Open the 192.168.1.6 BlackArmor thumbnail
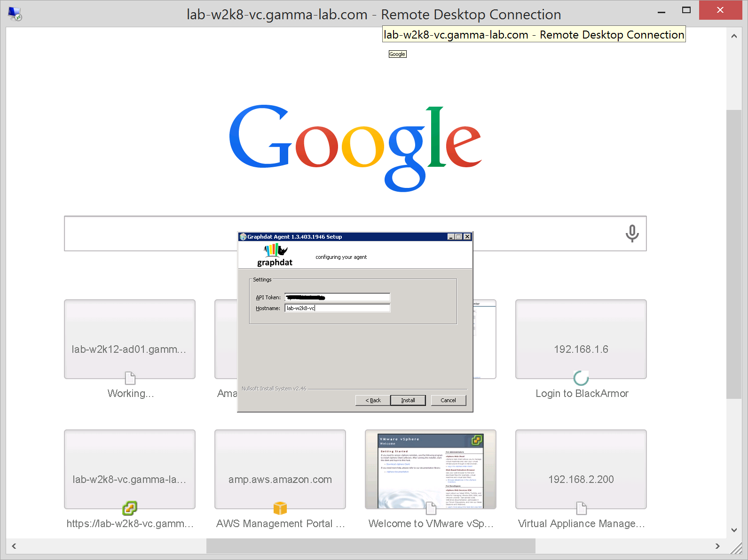The width and height of the screenshot is (748, 560). pyautogui.click(x=581, y=339)
